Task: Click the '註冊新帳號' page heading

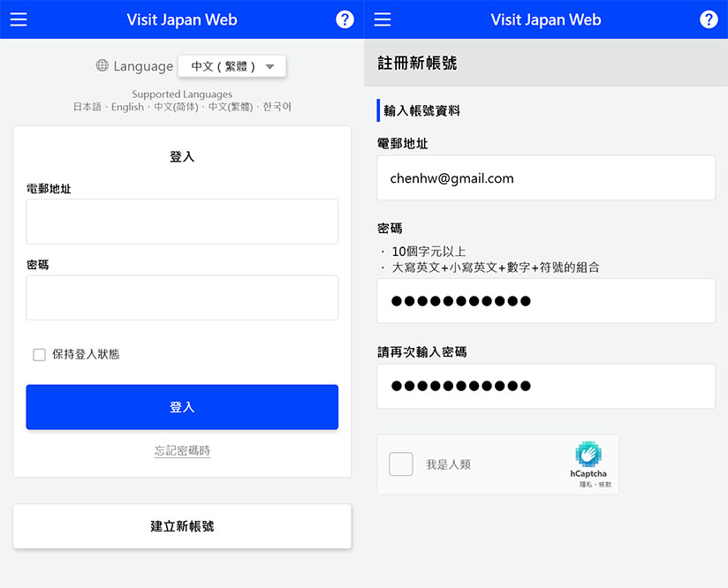Action: point(417,63)
